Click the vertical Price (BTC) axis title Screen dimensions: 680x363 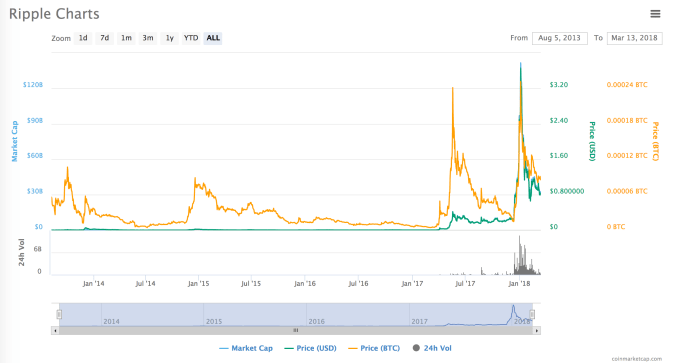coord(655,141)
